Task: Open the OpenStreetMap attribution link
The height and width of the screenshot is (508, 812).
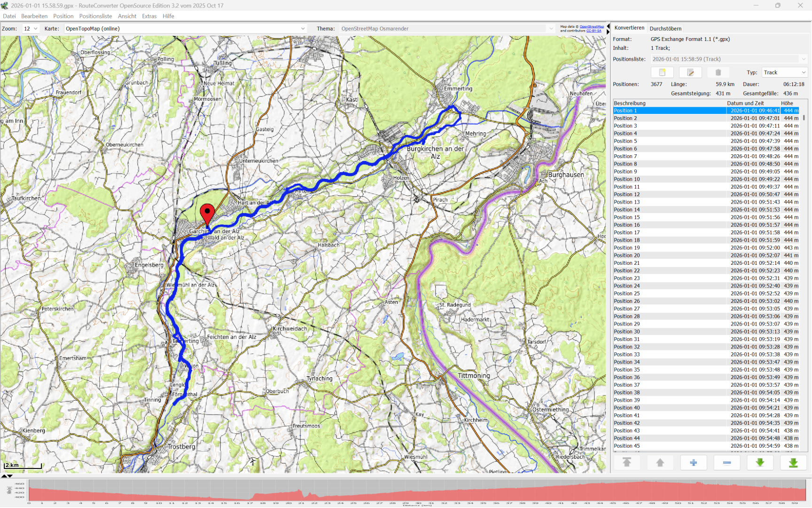Action: point(591,27)
